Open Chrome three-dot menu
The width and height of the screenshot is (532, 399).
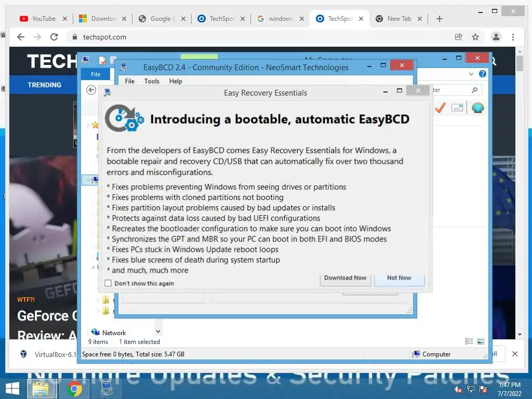coord(513,37)
